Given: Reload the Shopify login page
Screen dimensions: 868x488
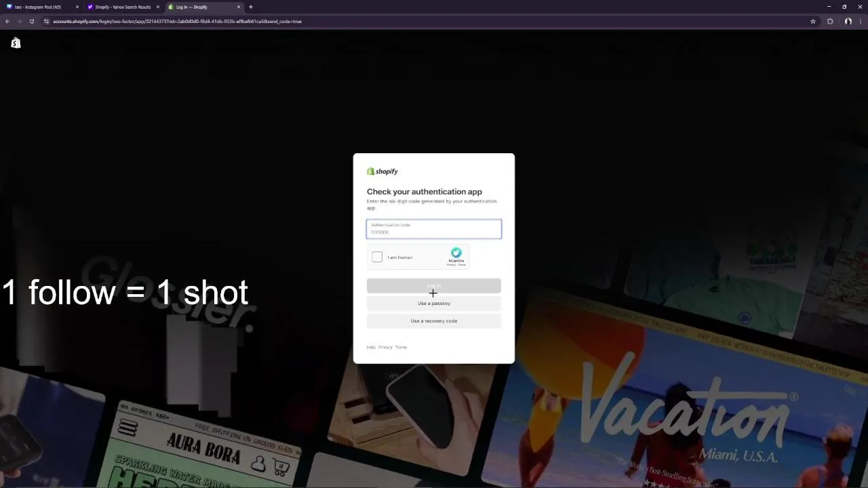Looking at the screenshot, I should (x=31, y=21).
